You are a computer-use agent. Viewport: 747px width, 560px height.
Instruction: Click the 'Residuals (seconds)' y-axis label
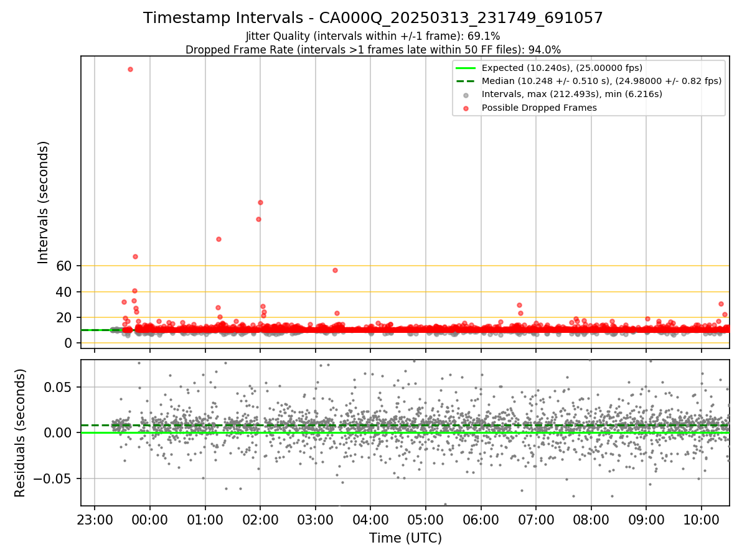(x=20, y=432)
